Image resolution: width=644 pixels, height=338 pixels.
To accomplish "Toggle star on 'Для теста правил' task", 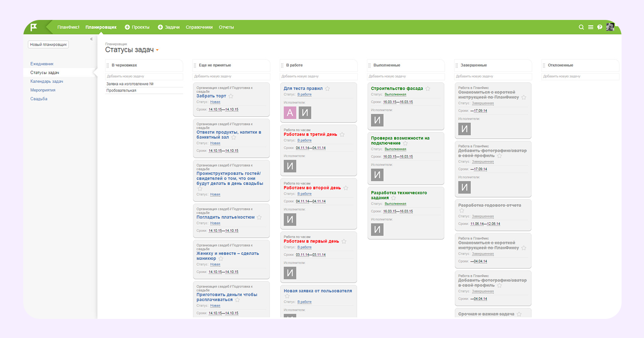I will (327, 88).
